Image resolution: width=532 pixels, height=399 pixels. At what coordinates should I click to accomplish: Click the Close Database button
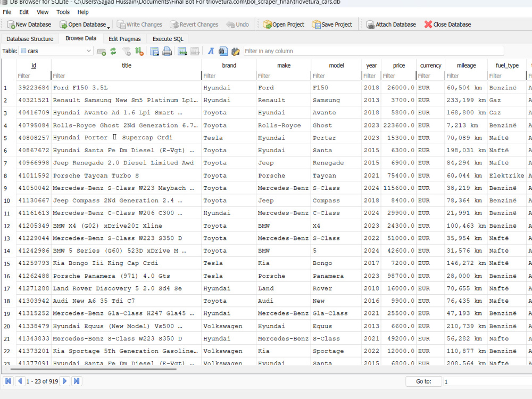[447, 24]
